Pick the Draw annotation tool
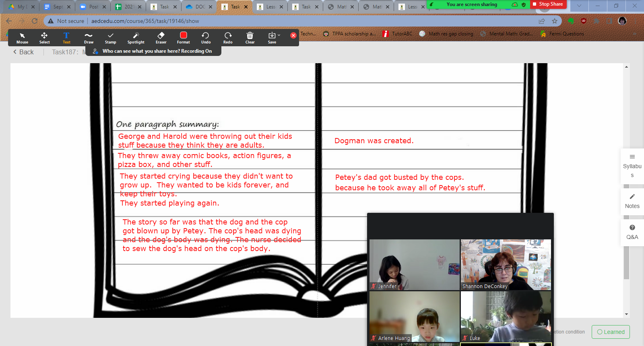Screen dimensions: 644x346 tap(89, 38)
